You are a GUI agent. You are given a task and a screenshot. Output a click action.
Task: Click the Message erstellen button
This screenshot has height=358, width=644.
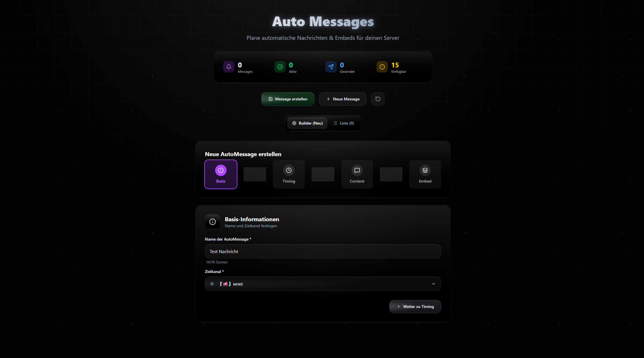(288, 99)
